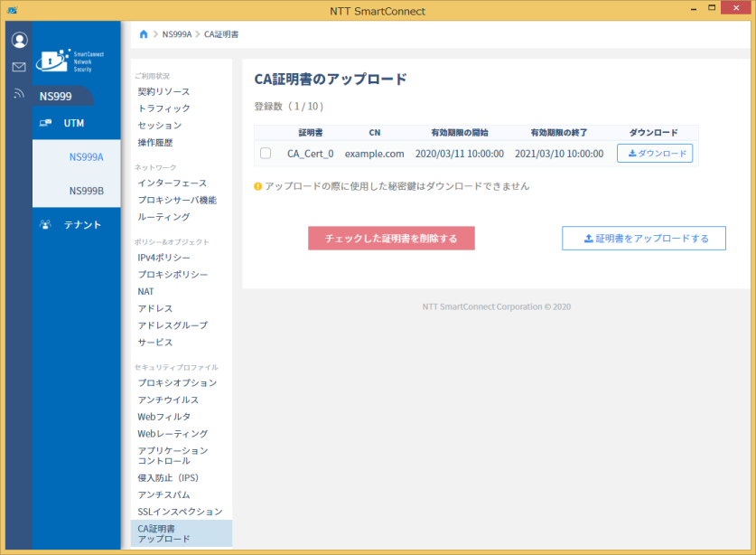Viewport: 756px width, 555px height.
Task: Open アンチウイルス profile
Action: [168, 400]
